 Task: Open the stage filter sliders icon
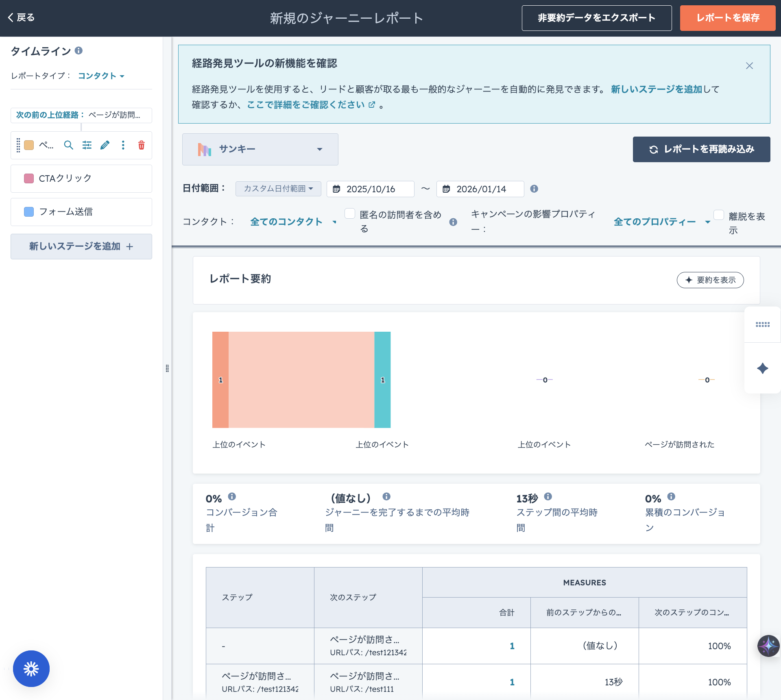pos(87,145)
